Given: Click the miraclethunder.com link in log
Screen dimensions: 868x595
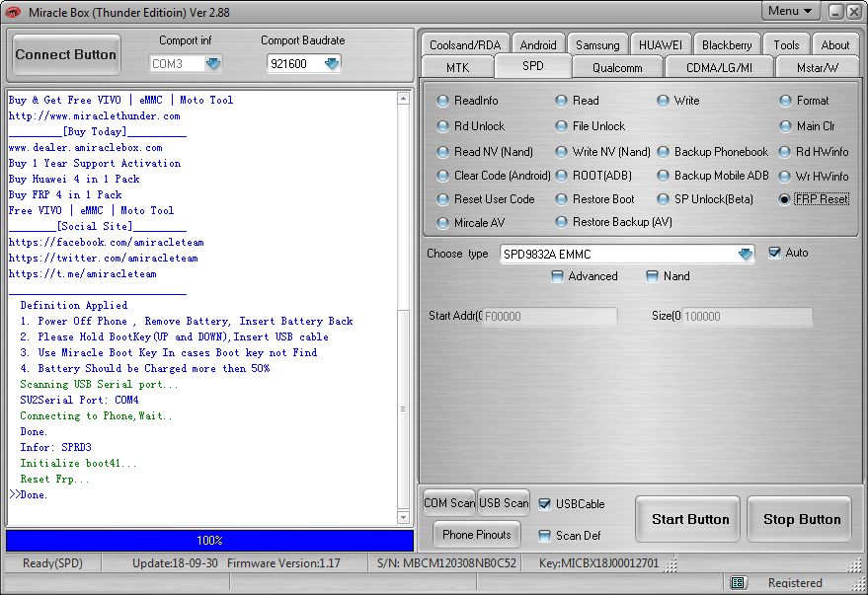Looking at the screenshot, I should [95, 116].
